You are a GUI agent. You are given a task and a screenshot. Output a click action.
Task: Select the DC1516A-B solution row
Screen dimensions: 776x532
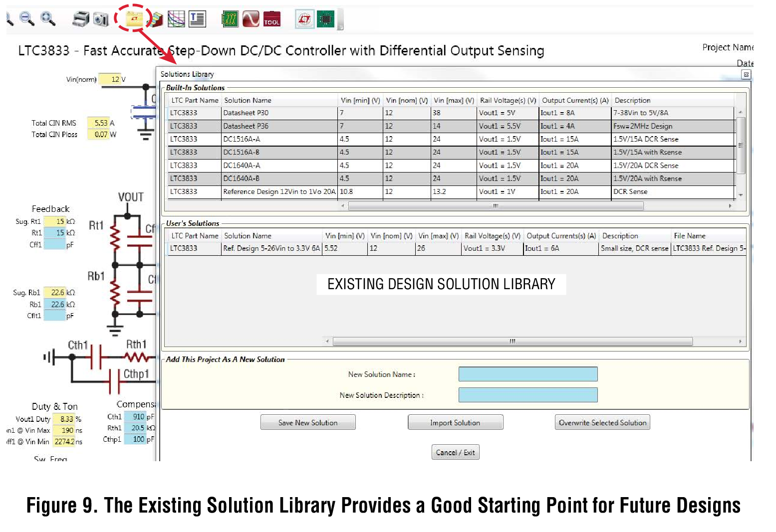coord(451,152)
